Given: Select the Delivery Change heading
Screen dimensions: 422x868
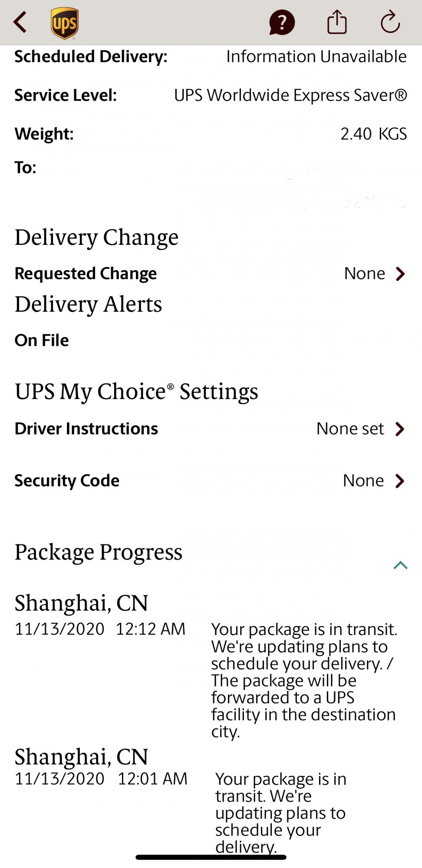Looking at the screenshot, I should [x=96, y=238].
